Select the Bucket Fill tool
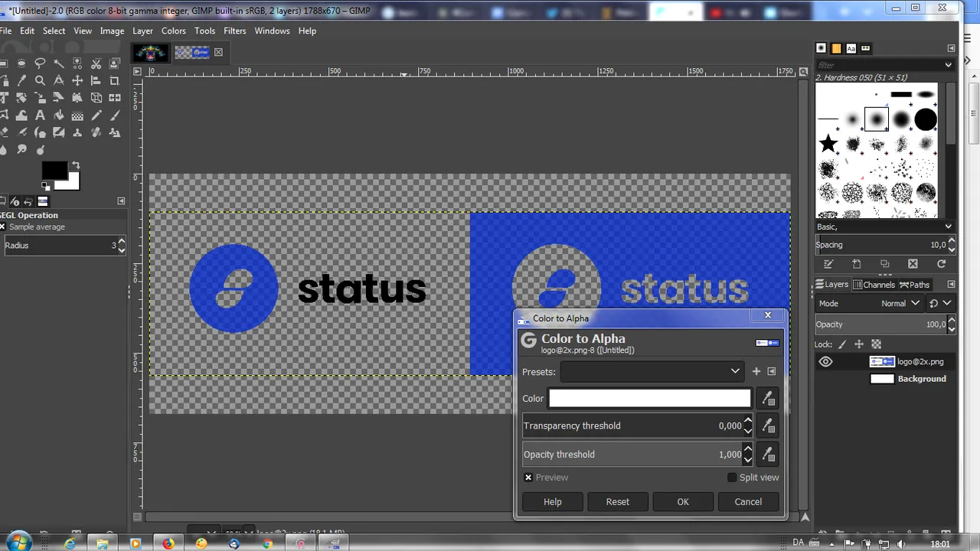The height and width of the screenshot is (551, 980). click(59, 115)
